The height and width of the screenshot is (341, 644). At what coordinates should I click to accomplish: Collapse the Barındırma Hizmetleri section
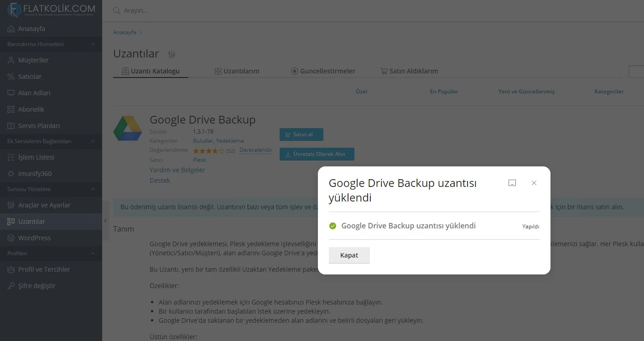93,44
